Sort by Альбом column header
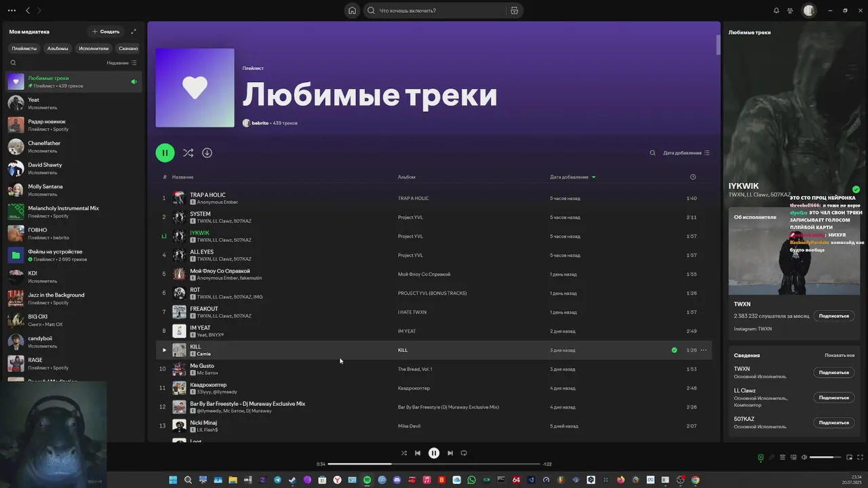Image resolution: width=868 pixels, height=488 pixels. 406,177
